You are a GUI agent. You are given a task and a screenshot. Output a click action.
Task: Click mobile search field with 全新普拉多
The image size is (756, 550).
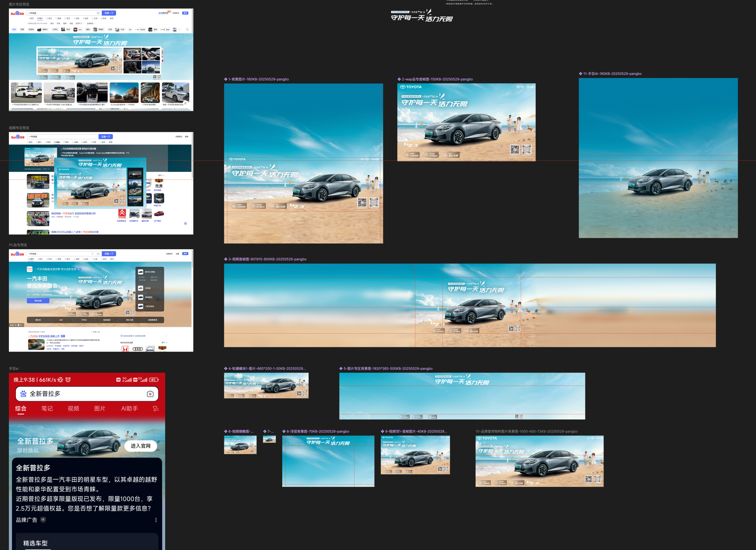coord(87,394)
